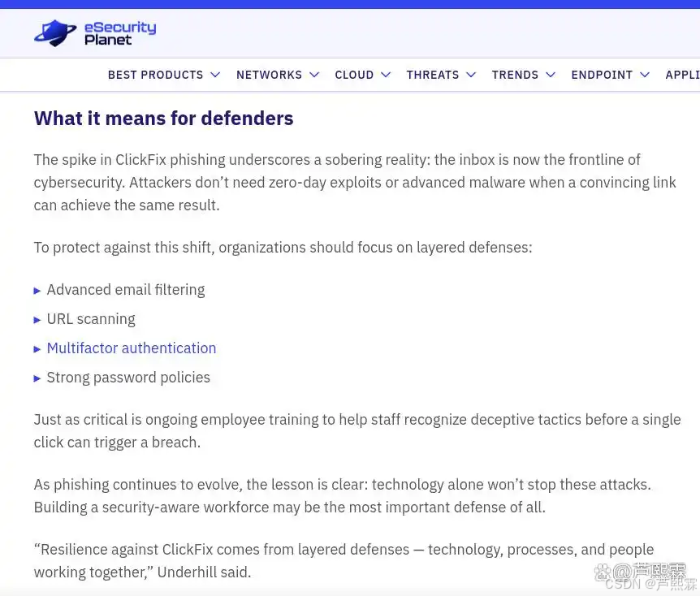Click the 'What it means for defenders' heading

(163, 119)
